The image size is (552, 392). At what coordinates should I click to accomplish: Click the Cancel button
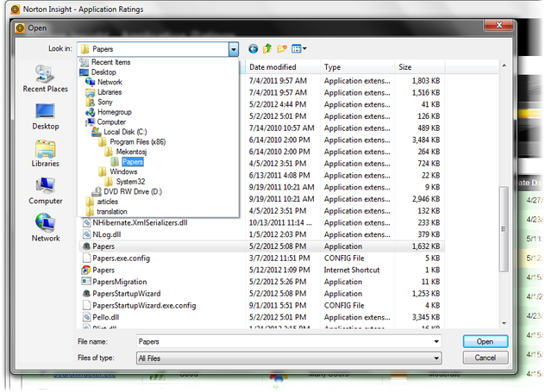[x=485, y=357]
